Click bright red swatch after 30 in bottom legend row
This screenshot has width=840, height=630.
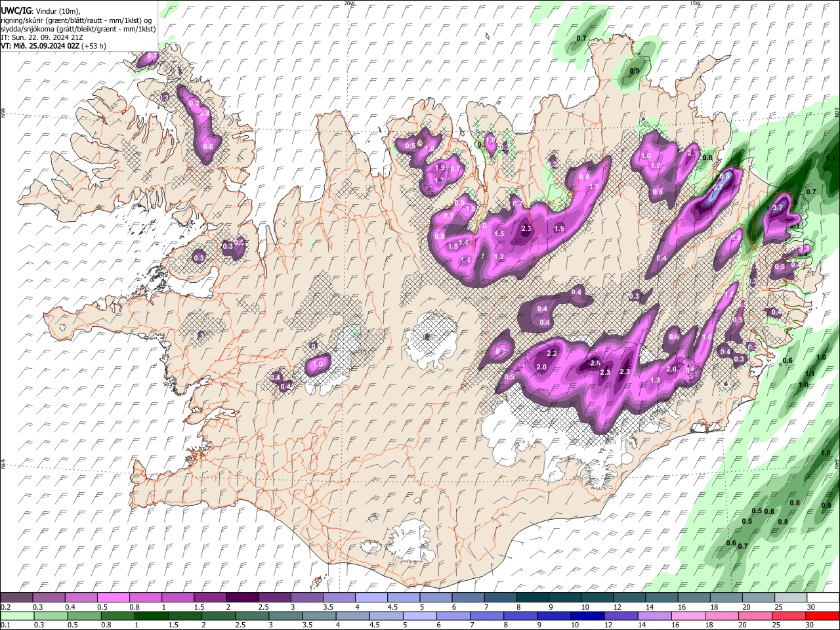(x=822, y=616)
